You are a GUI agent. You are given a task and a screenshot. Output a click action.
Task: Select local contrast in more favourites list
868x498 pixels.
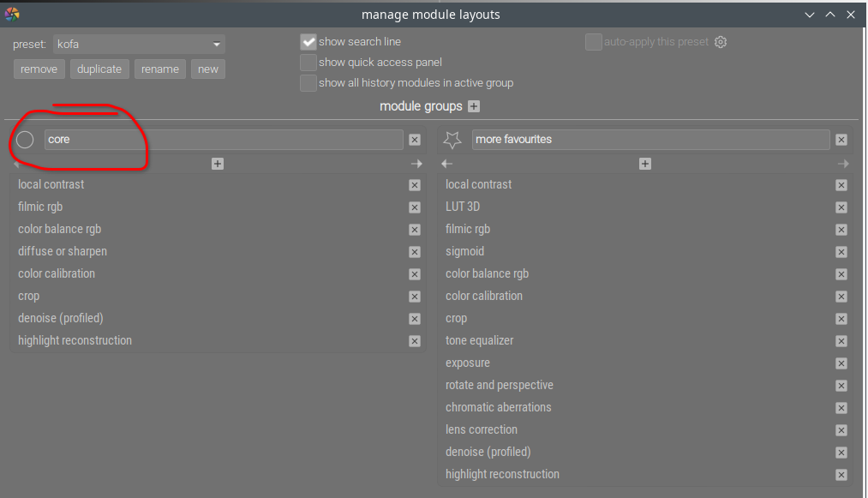click(x=479, y=185)
